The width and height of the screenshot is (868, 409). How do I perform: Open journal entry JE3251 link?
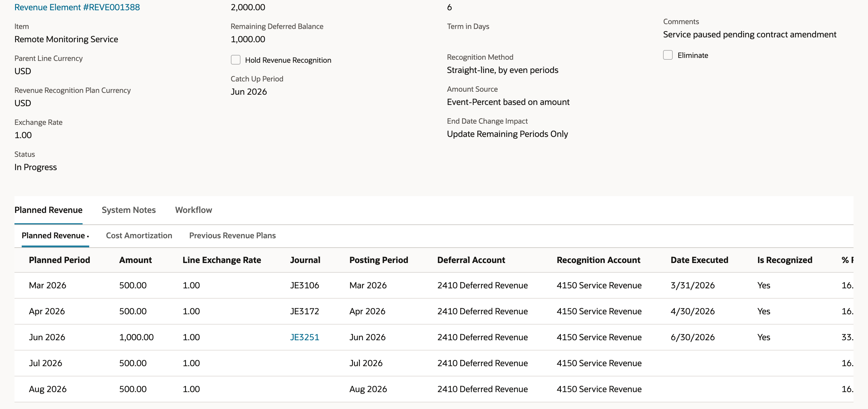pos(305,337)
